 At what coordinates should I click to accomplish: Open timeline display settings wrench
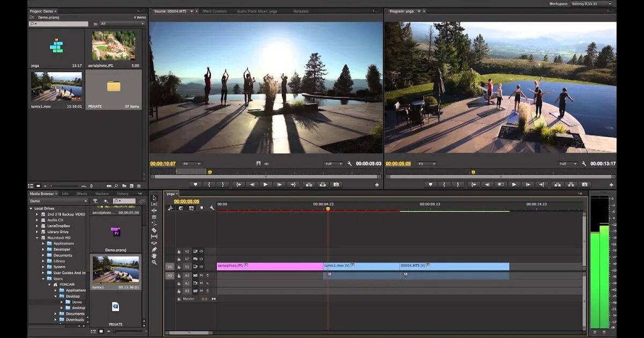coord(212,208)
